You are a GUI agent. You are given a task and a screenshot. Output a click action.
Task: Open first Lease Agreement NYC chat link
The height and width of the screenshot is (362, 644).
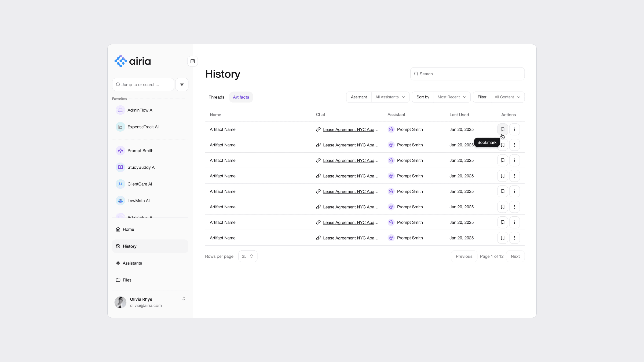(x=350, y=130)
